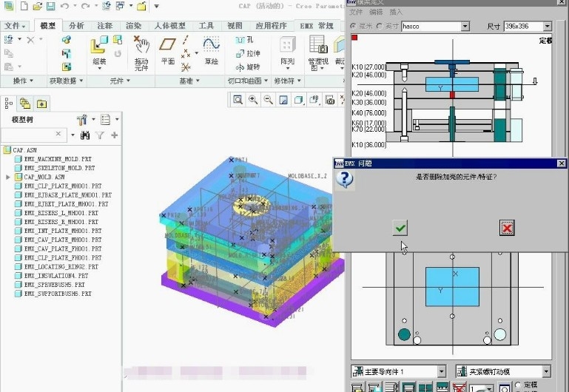Open the hasco supplier dropdown

[465, 26]
